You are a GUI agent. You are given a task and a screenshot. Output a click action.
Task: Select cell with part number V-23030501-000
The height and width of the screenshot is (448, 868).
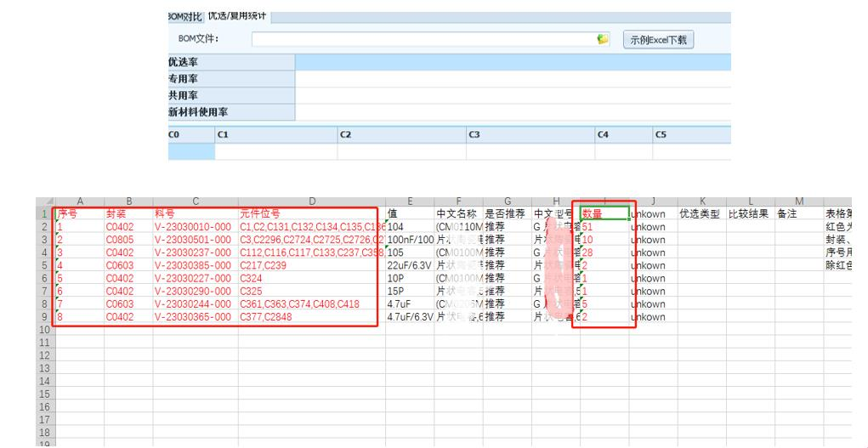[x=195, y=240]
